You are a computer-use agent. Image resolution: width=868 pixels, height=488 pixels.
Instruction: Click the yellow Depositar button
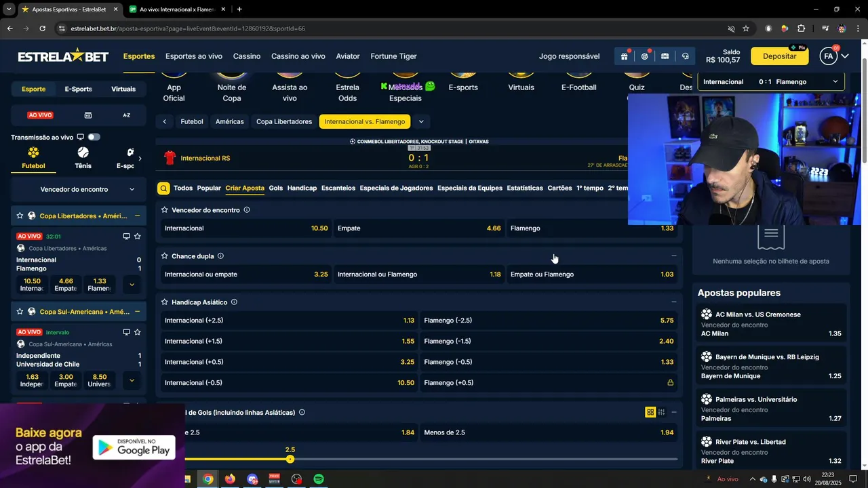pos(779,56)
